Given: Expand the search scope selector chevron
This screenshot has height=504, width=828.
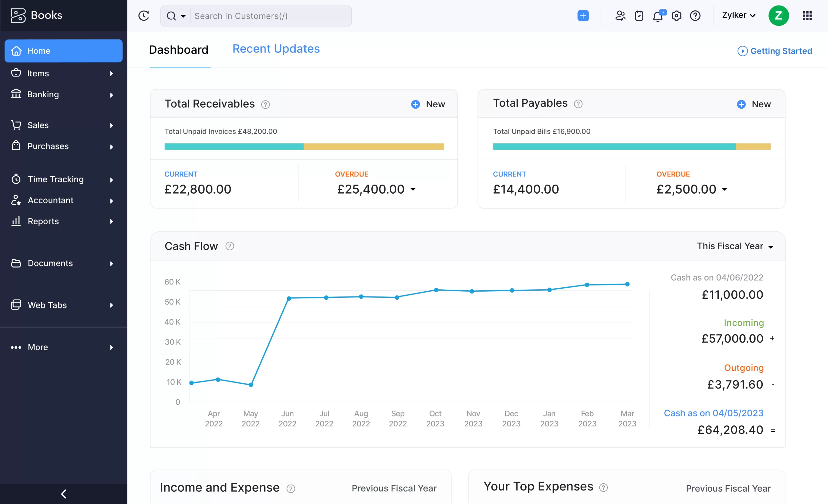Looking at the screenshot, I should click(x=183, y=16).
